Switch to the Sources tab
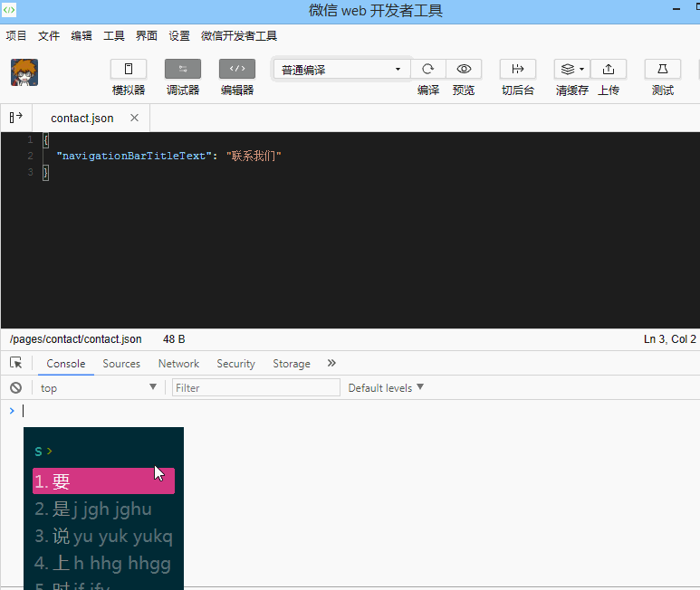Viewport: 700px width, 590px height. click(x=121, y=364)
